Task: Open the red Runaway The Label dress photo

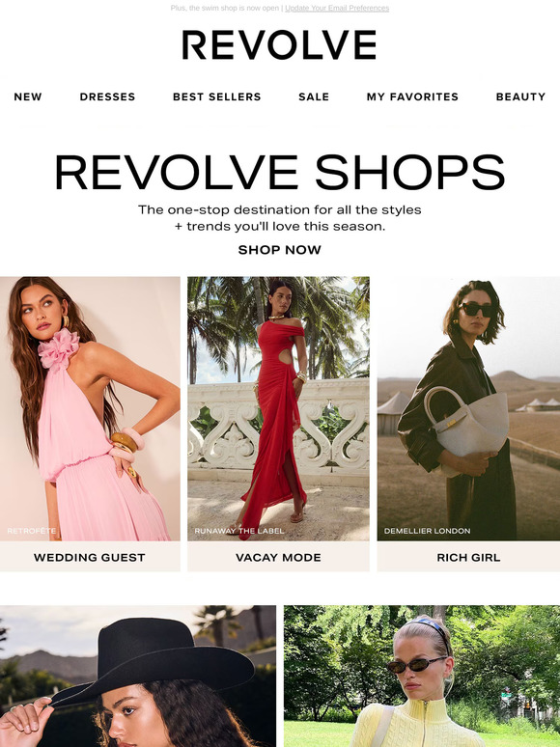Action: [x=278, y=409]
